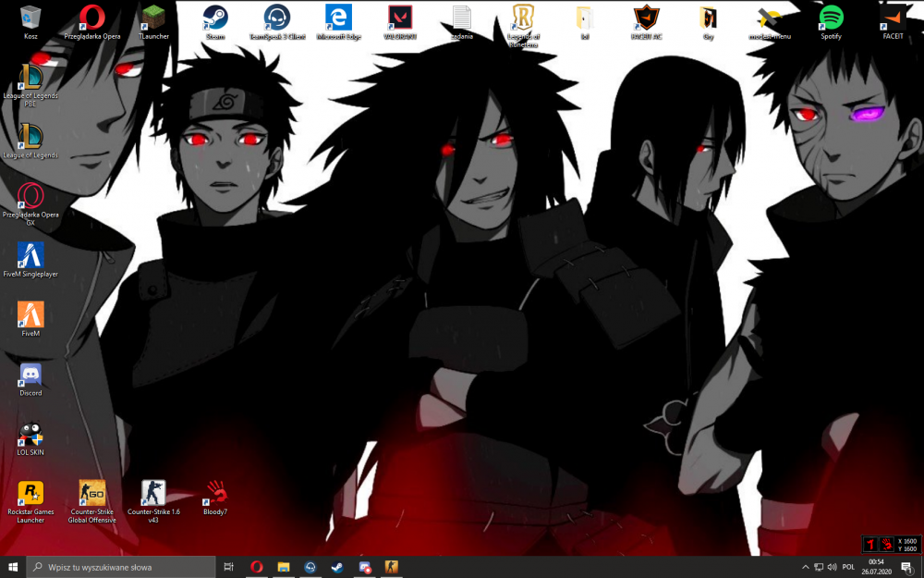Open Task View from the taskbar
The image size is (924, 578).
[x=228, y=567]
